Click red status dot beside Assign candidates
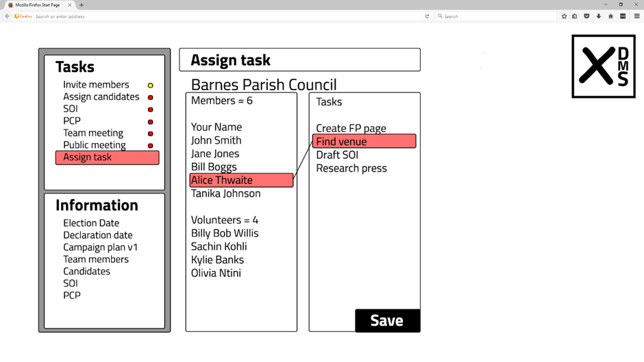 151,97
